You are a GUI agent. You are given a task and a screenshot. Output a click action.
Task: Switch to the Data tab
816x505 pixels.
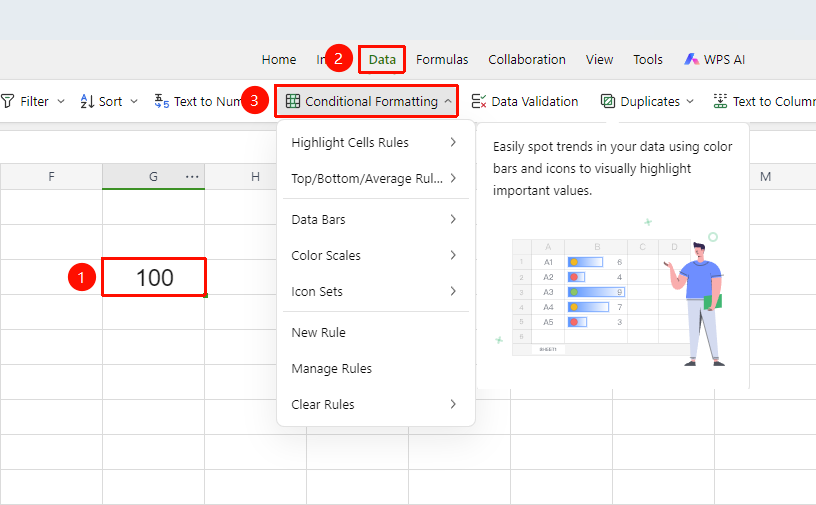click(382, 60)
